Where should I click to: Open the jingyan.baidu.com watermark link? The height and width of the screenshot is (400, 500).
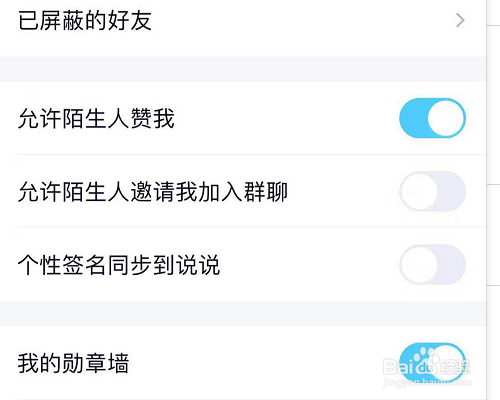coord(427,382)
